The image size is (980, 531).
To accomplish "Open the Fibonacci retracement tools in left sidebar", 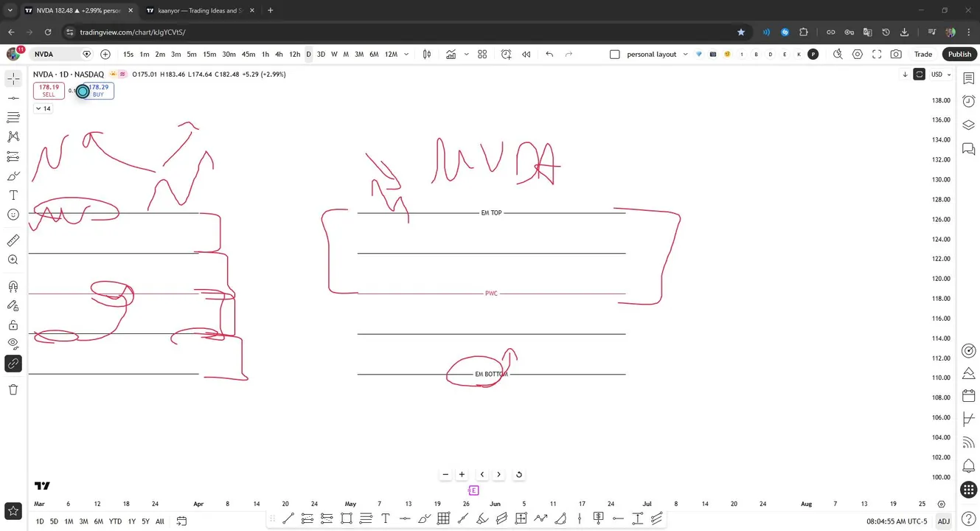I will (13, 117).
